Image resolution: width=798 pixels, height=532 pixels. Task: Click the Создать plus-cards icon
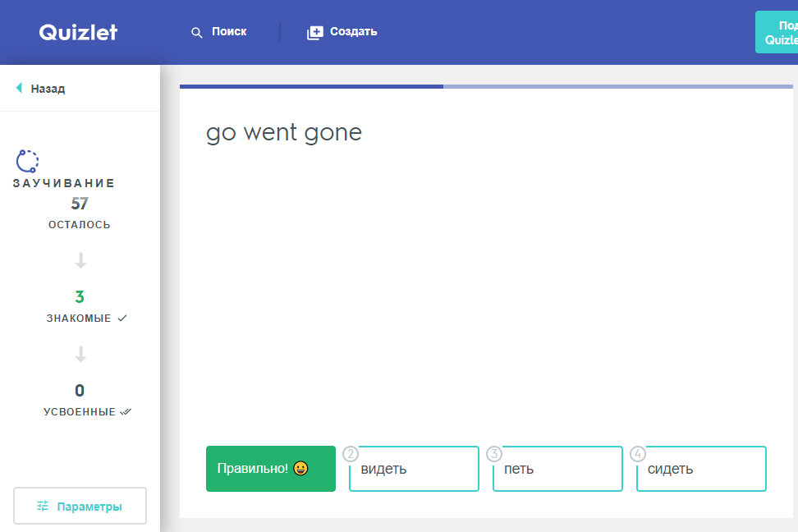[x=315, y=33]
